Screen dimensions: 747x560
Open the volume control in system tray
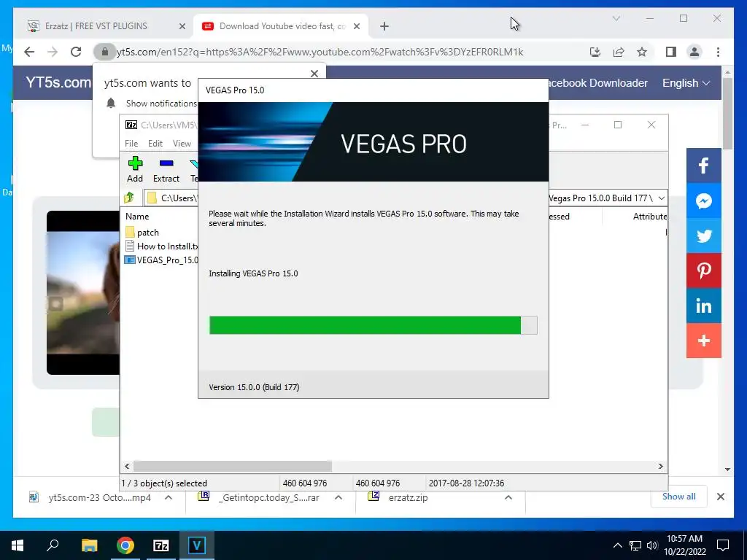pyautogui.click(x=652, y=545)
